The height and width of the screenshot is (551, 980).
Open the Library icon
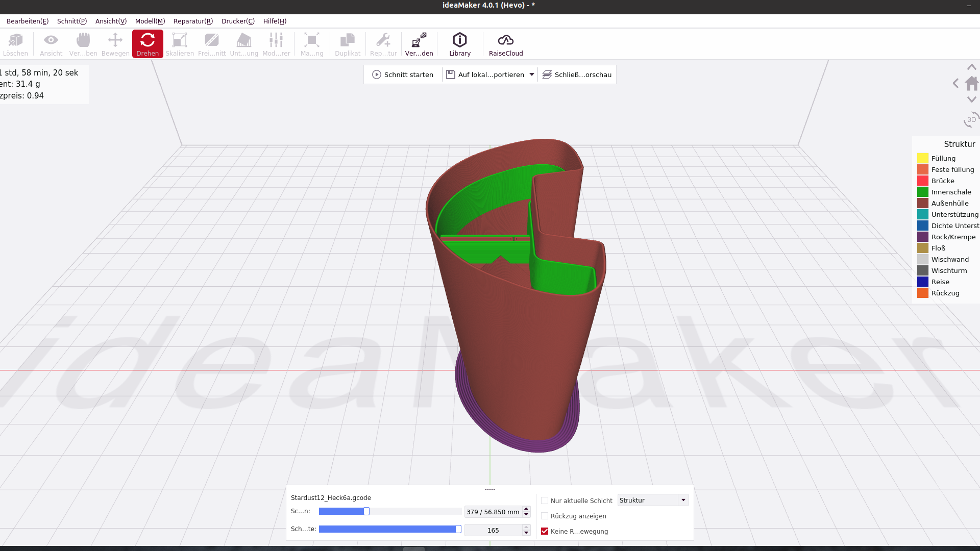pos(459,44)
